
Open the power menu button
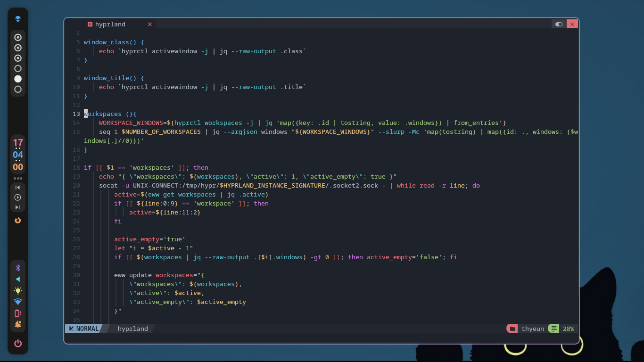[18, 343]
